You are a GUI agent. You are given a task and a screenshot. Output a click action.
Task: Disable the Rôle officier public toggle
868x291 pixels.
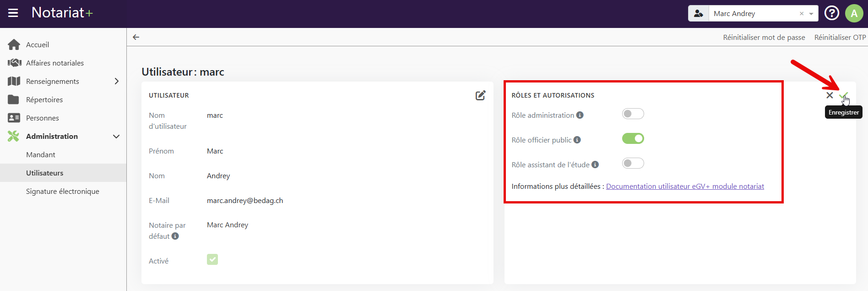click(x=633, y=138)
